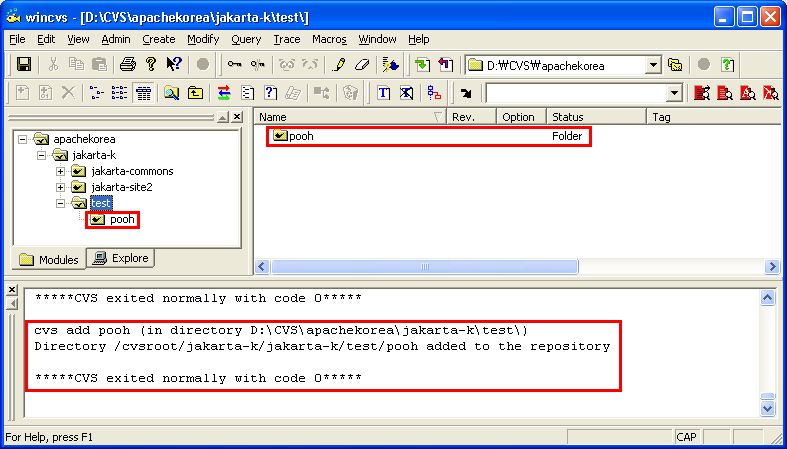Image resolution: width=787 pixels, height=449 pixels.
Task: Click the go up one folder icon
Action: [x=195, y=93]
